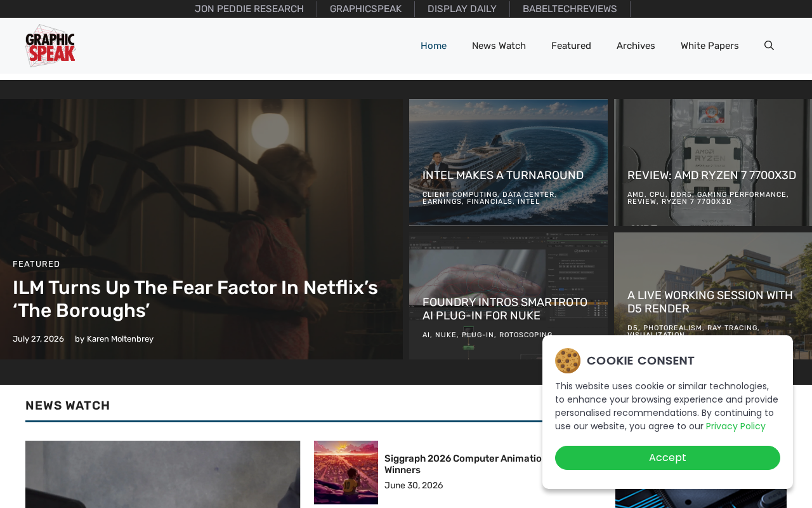Open the Nuke tag
This screenshot has height=508, width=812.
coord(446,335)
